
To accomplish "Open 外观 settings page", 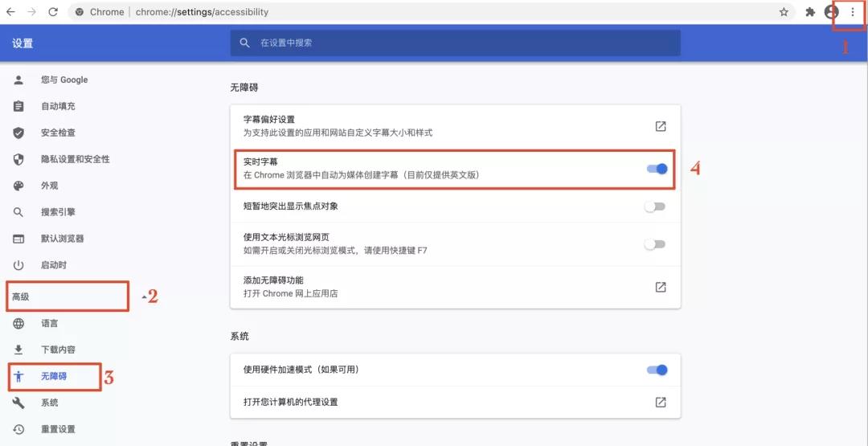I will [49, 186].
